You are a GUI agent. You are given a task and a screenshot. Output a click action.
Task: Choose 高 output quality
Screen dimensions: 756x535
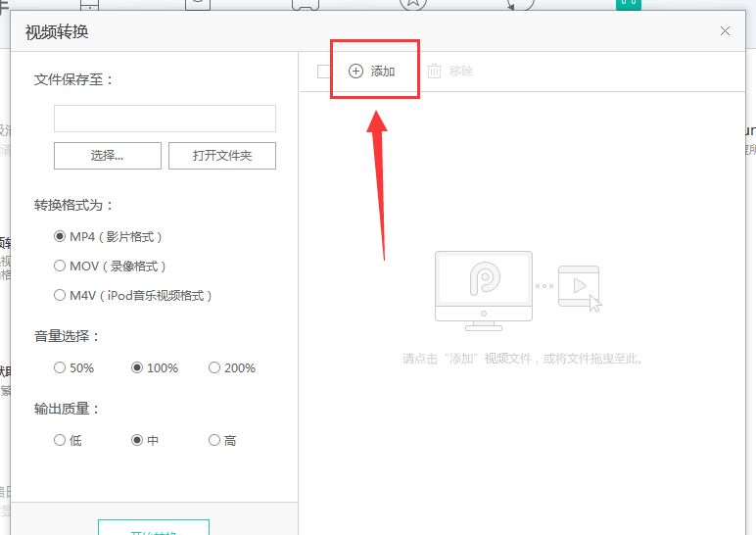tap(214, 440)
